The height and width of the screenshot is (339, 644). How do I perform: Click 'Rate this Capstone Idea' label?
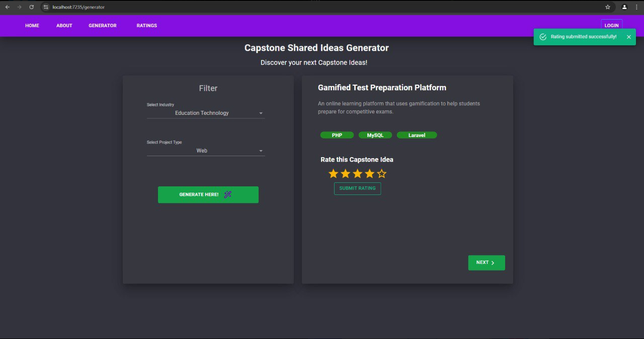(x=357, y=160)
